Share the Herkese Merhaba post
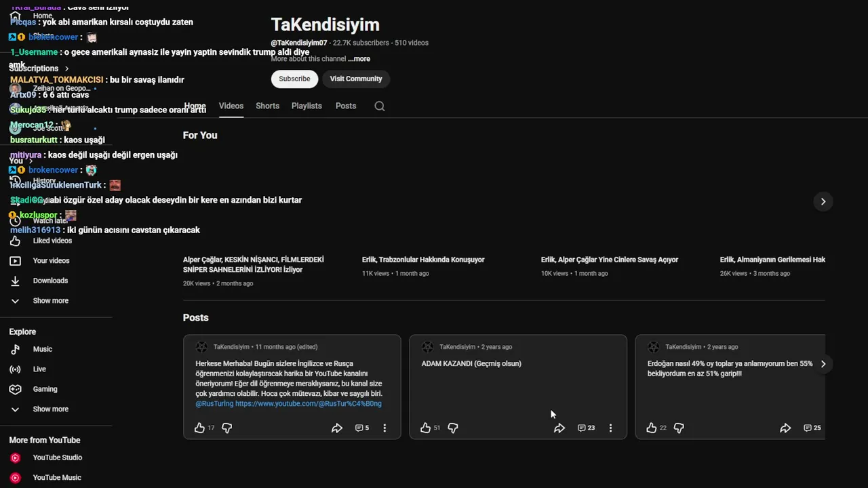868x488 pixels. (x=337, y=428)
